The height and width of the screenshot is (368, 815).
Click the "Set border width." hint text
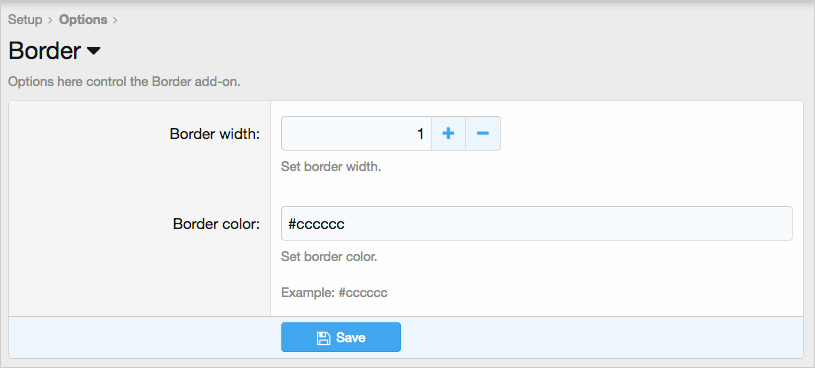(331, 168)
